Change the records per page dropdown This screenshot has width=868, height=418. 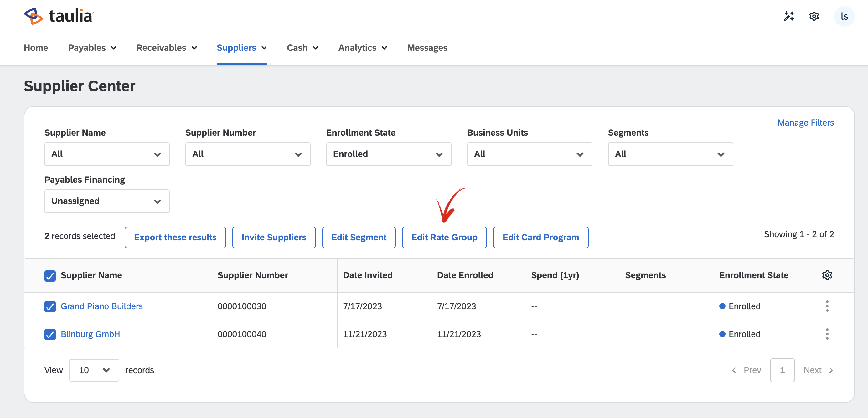[x=94, y=370]
